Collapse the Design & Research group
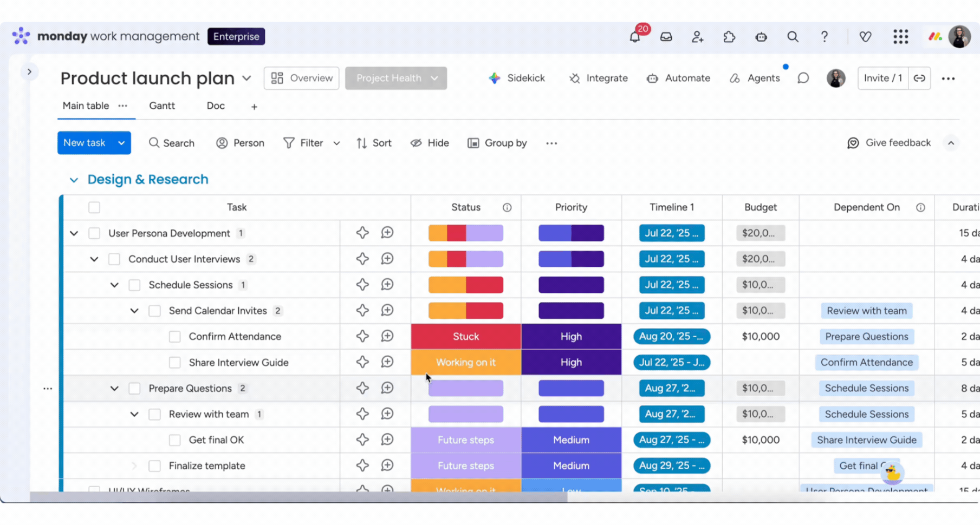Screen dimensions: 980x525 [x=74, y=180]
